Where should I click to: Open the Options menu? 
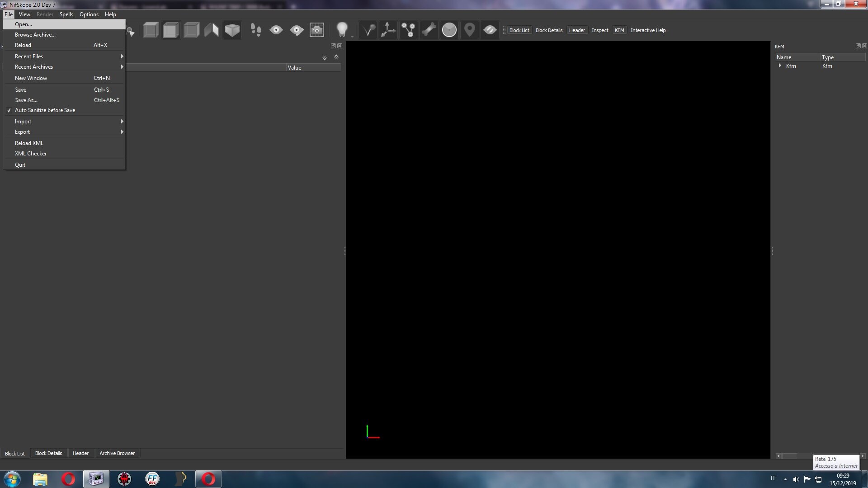coord(89,14)
